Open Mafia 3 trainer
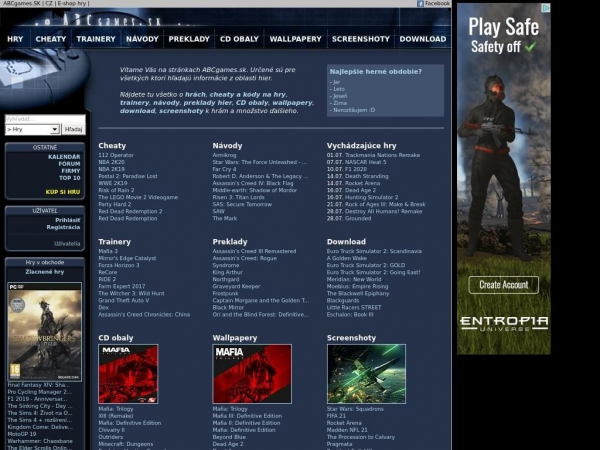 click(108, 251)
